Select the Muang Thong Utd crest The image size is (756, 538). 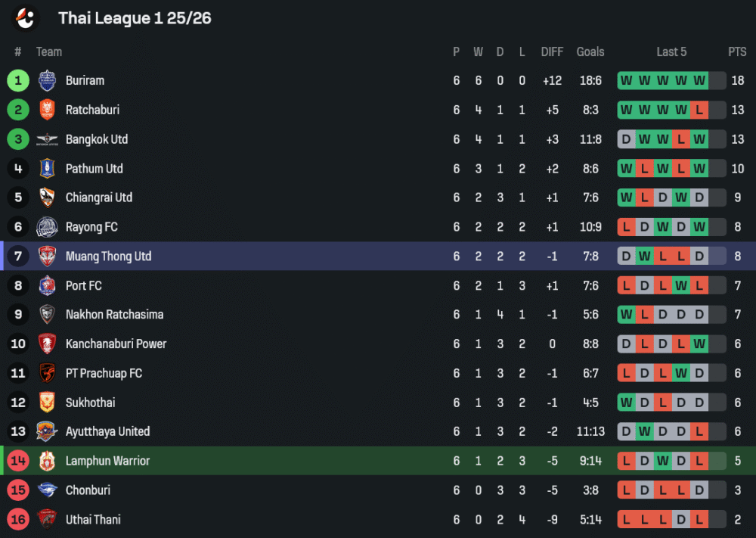[47, 257]
